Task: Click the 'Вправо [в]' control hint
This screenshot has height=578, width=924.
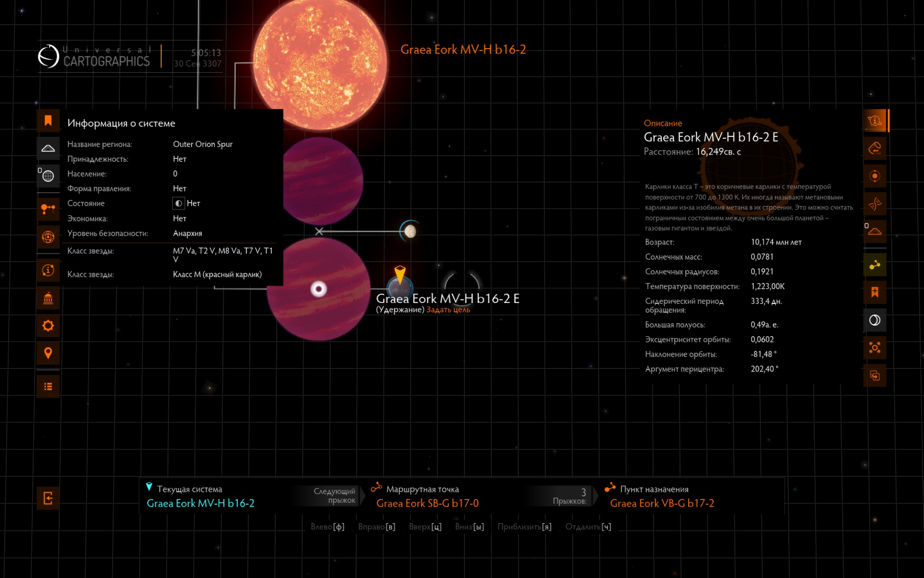Action: pos(377,527)
